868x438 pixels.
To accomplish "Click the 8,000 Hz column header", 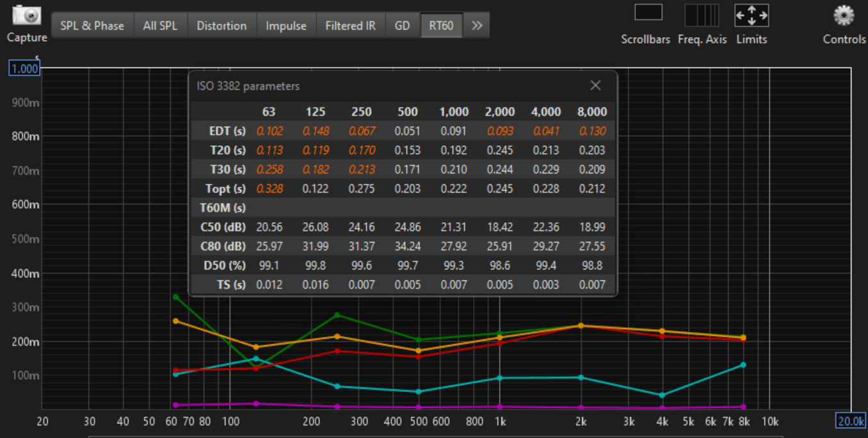I will tap(592, 111).
